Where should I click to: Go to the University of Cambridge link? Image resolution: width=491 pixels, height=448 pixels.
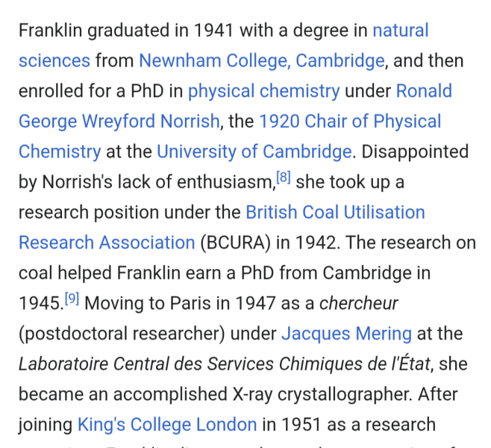254,152
